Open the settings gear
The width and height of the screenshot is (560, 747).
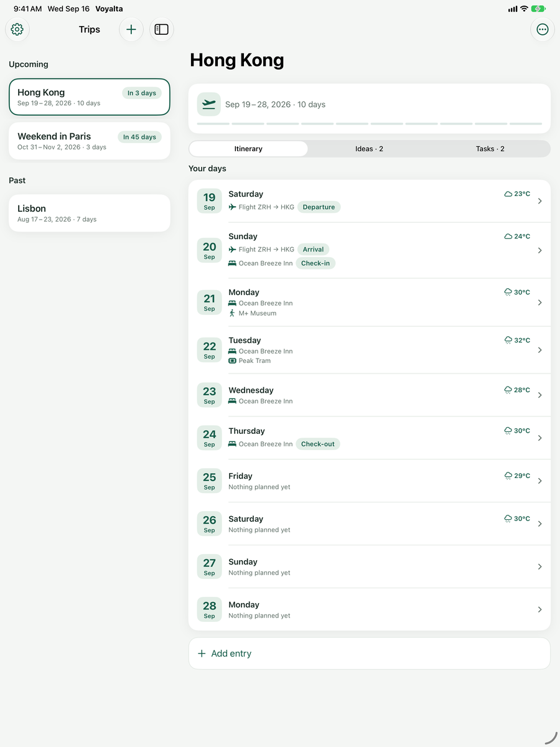pyautogui.click(x=17, y=29)
